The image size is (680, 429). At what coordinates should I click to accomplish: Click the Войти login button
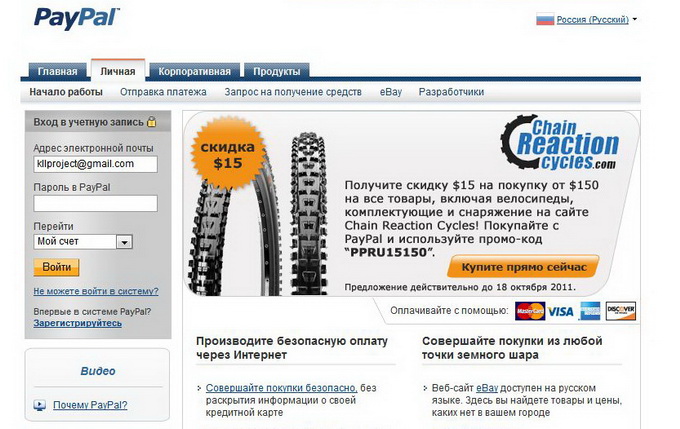pos(56,267)
